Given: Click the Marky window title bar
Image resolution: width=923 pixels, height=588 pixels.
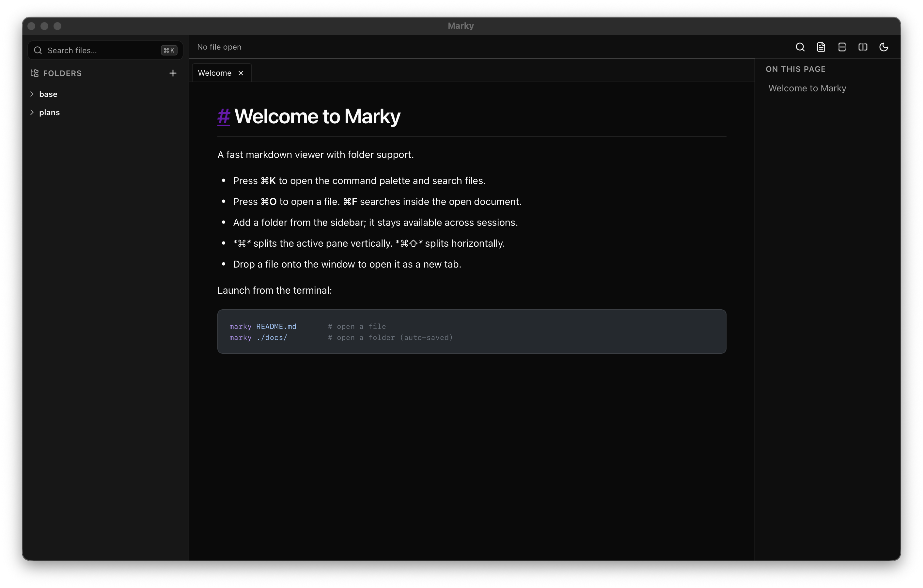Looking at the screenshot, I should [x=461, y=26].
